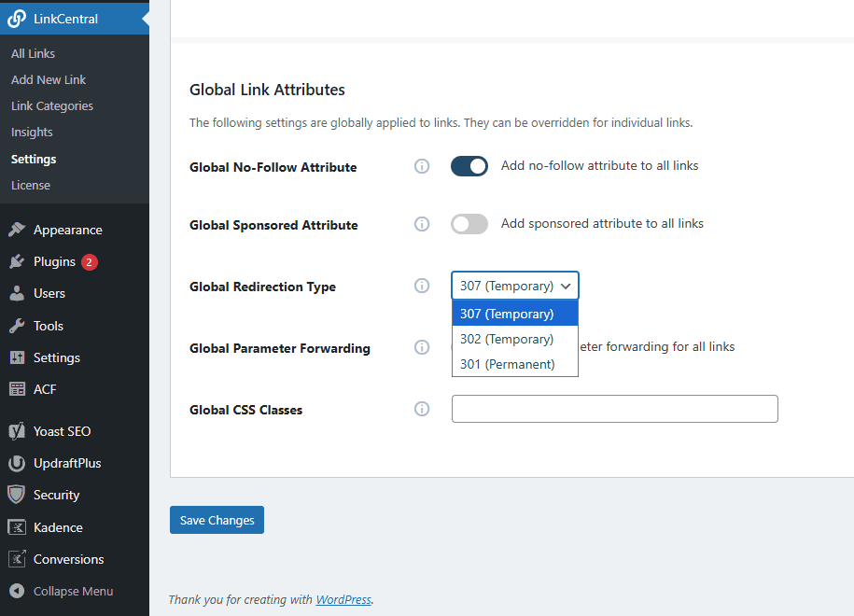Open the WordPress link in footer
This screenshot has width=854, height=616.
(x=343, y=599)
